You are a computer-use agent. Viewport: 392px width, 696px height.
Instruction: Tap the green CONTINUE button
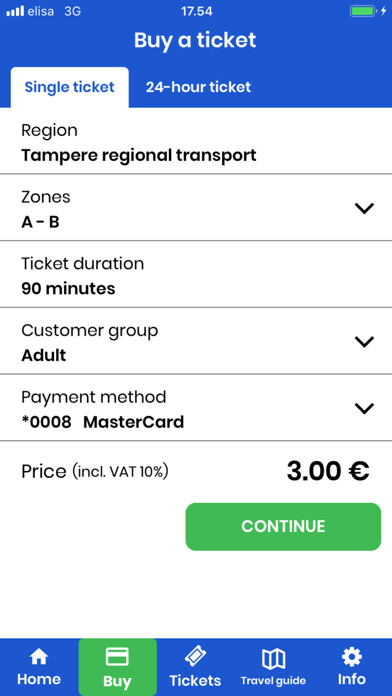point(283,526)
